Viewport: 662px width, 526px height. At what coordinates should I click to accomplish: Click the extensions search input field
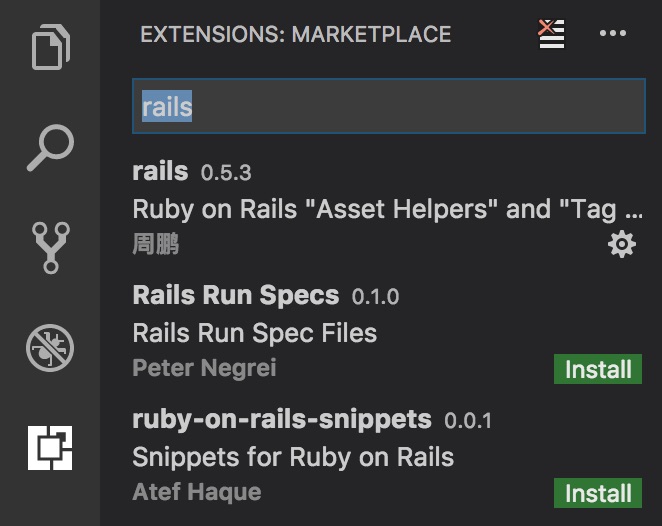coord(388,106)
